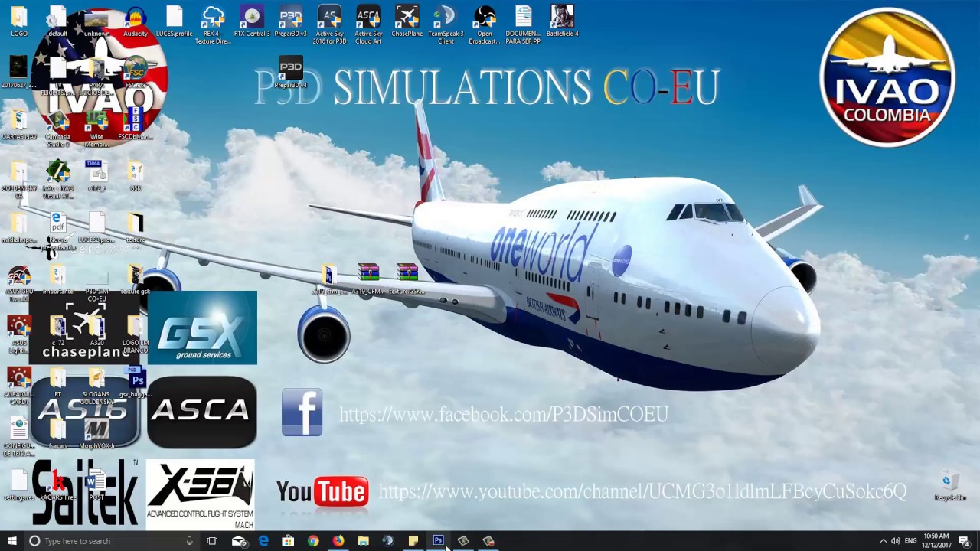Open the CARTAS NAV folder
This screenshot has height=551, width=980.
click(19, 125)
